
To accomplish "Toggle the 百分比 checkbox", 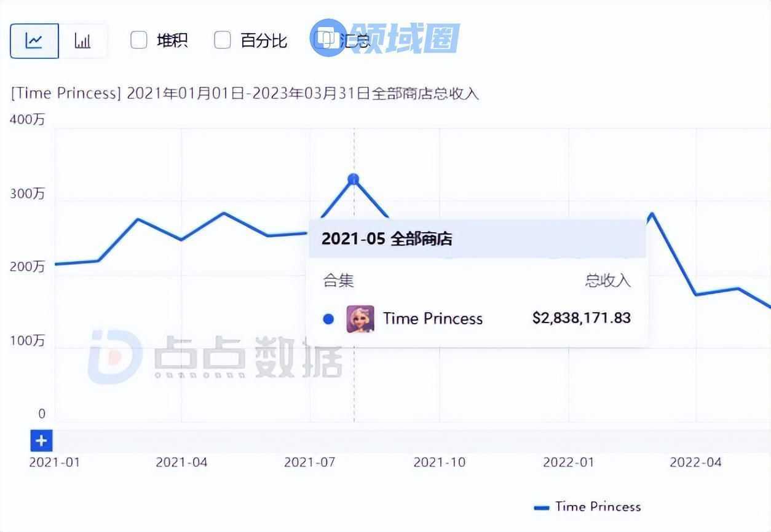I will (222, 41).
